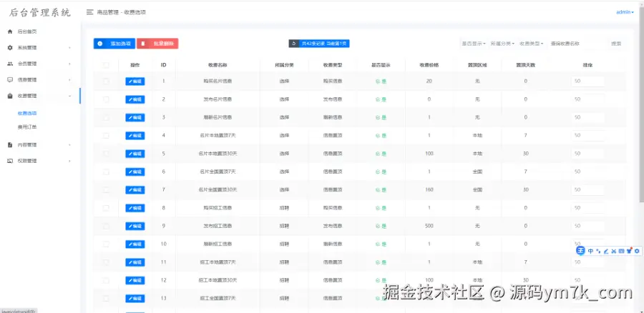Open the 所属分类 filter dropdown
The image size is (644, 313).
click(502, 44)
